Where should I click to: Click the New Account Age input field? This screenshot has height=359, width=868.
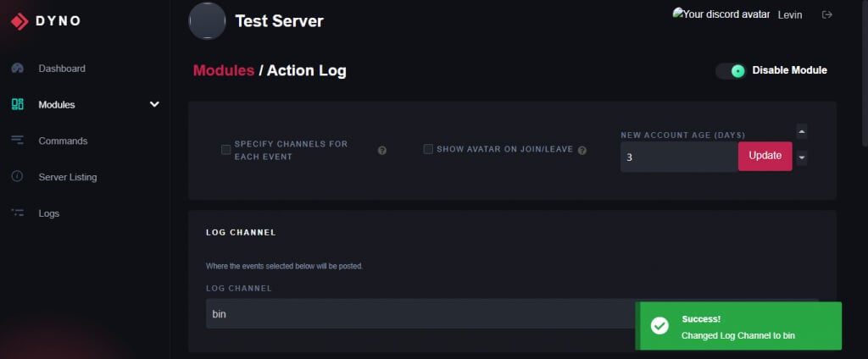pyautogui.click(x=678, y=157)
